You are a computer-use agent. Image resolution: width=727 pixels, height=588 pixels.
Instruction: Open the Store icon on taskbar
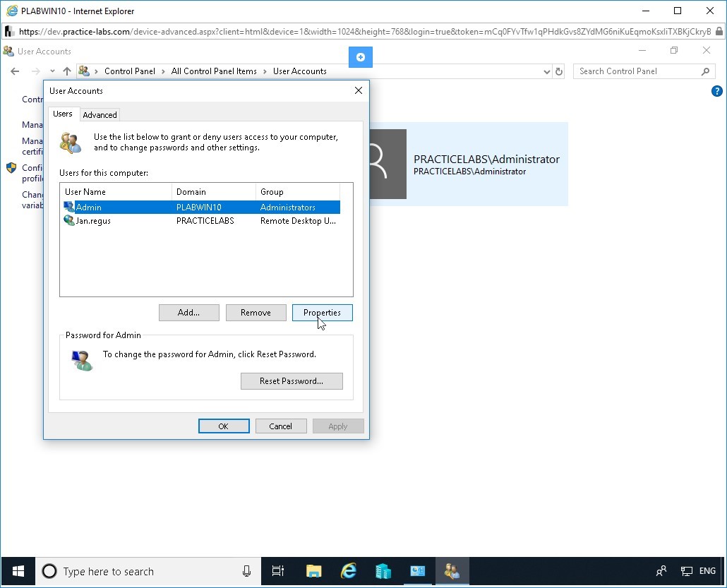(383, 571)
